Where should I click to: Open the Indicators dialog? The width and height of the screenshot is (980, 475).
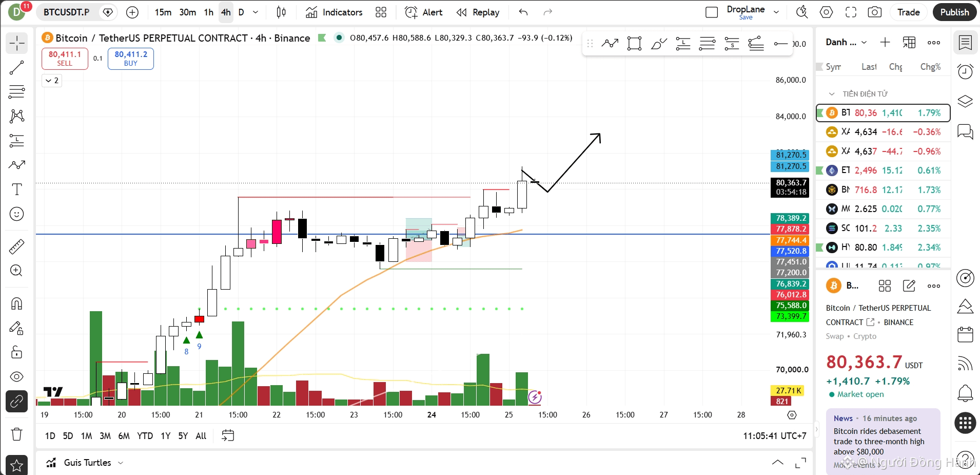pyautogui.click(x=334, y=12)
